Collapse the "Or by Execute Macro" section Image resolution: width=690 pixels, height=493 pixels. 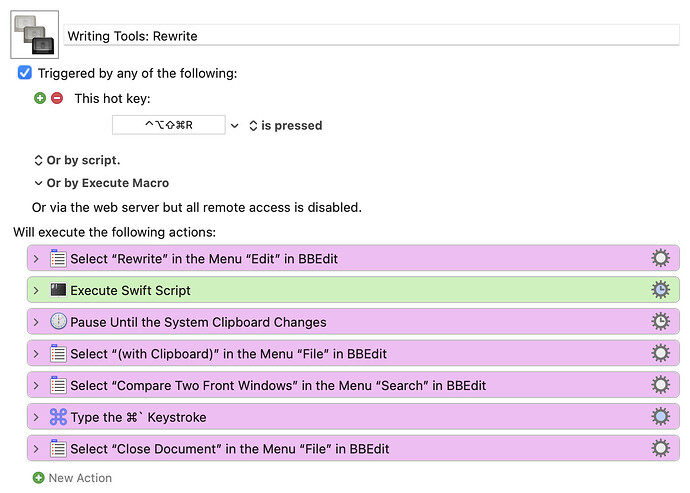point(39,183)
